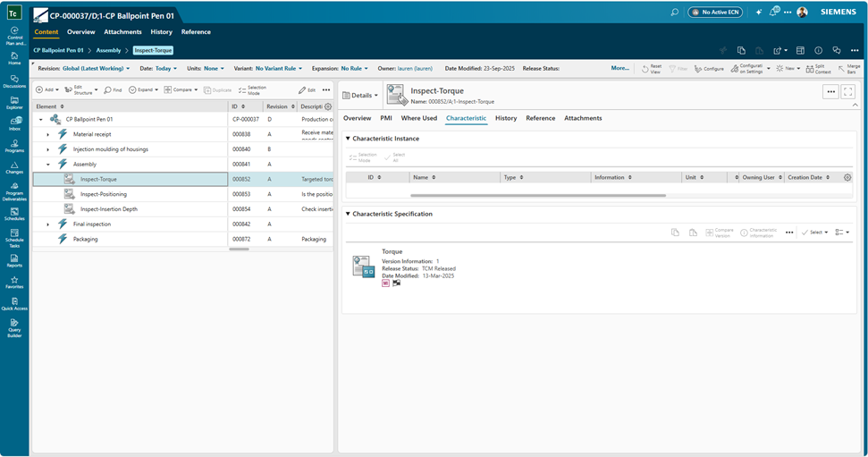Click the More... link in filter bar

coord(619,68)
